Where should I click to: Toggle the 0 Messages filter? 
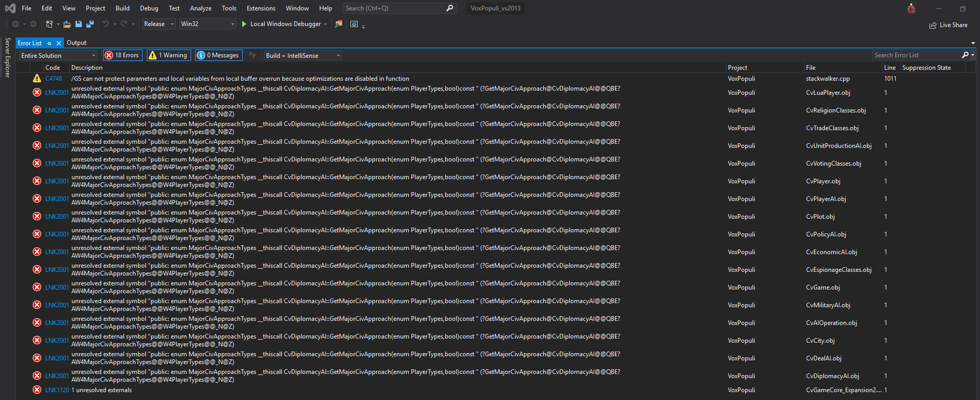coord(219,55)
